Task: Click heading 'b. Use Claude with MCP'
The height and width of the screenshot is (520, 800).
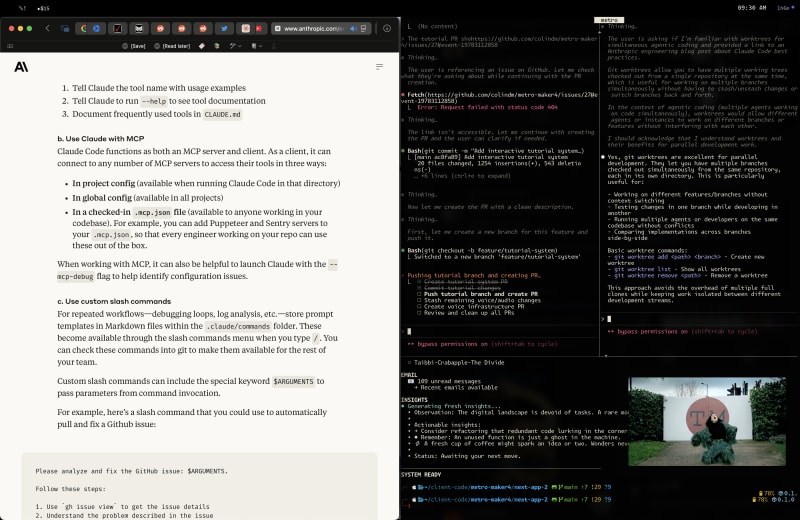Action: (101, 138)
